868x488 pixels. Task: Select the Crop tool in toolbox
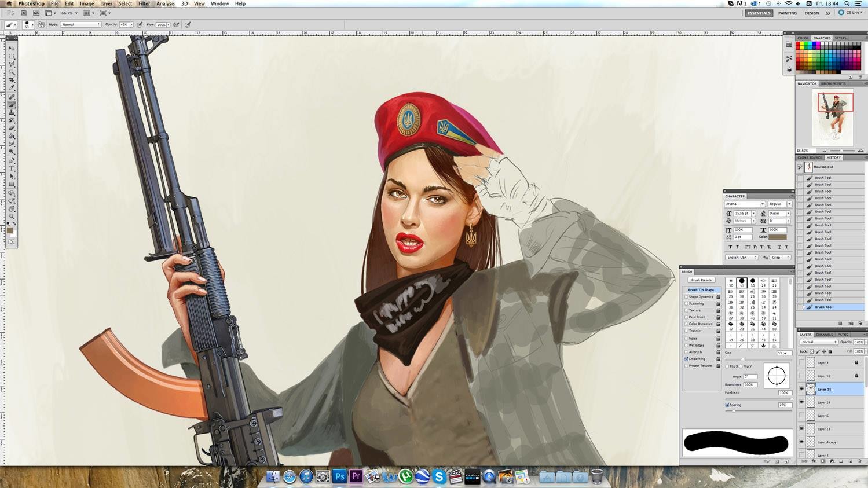[11, 80]
